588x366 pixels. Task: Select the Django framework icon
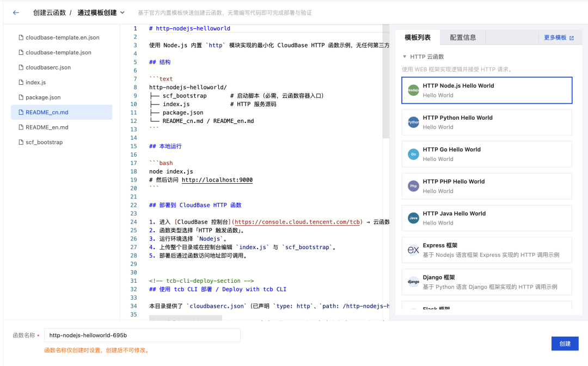point(413,282)
